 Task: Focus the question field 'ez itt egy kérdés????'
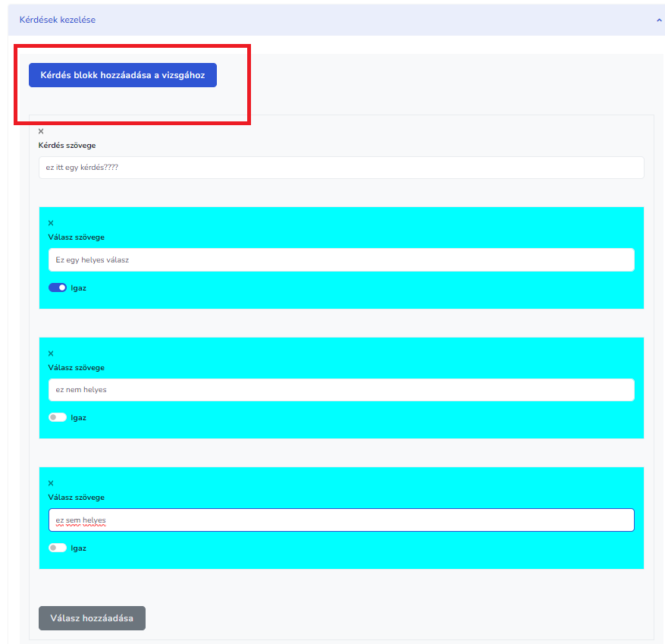point(341,168)
